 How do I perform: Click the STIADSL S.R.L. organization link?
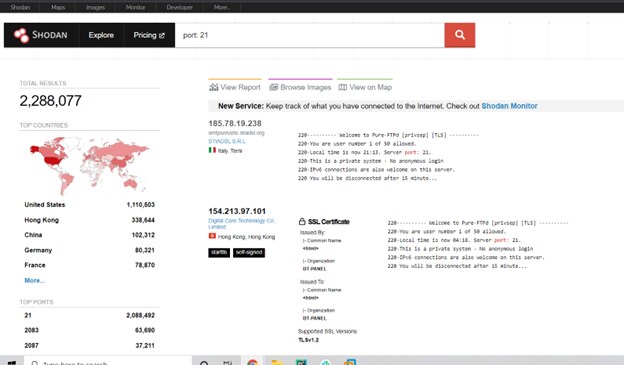[227, 141]
